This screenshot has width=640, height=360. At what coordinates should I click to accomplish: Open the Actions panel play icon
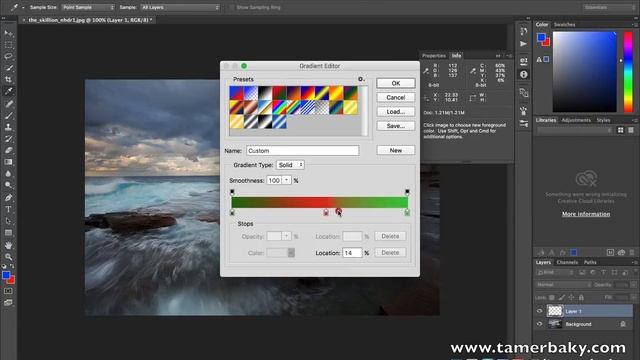[524, 44]
